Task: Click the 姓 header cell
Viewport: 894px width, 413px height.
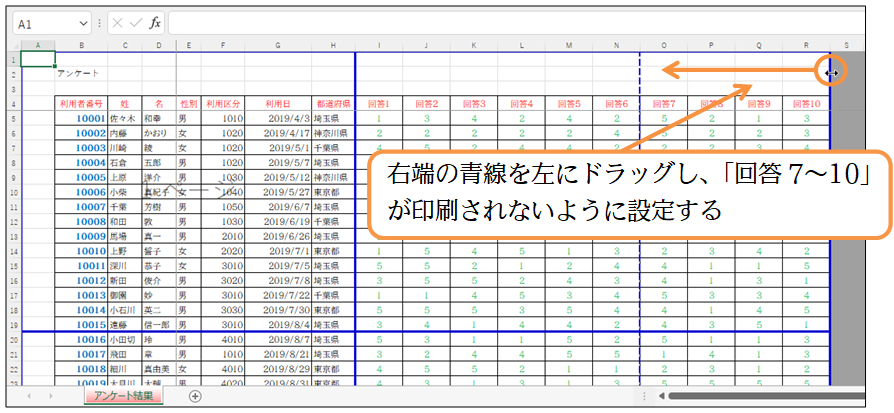Action: click(x=124, y=104)
